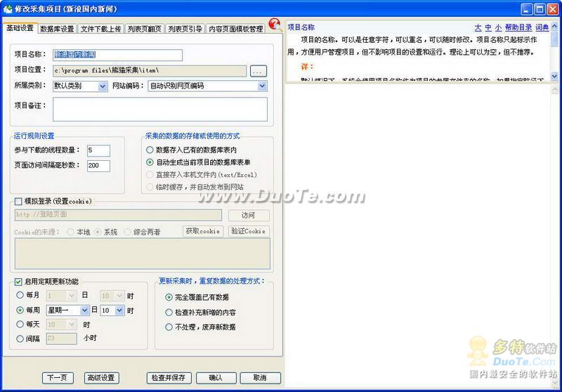
Task: Click the browse (...) button for project location
Action: (258, 71)
